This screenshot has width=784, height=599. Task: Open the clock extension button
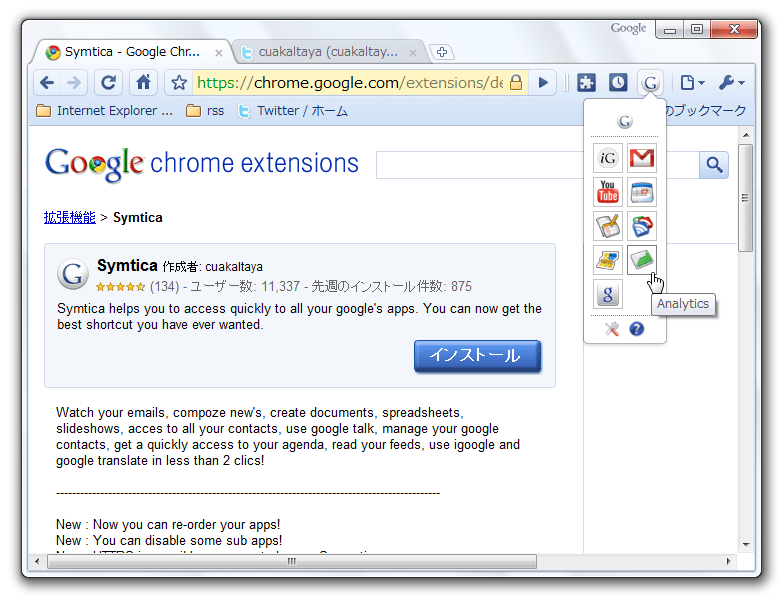[618, 82]
